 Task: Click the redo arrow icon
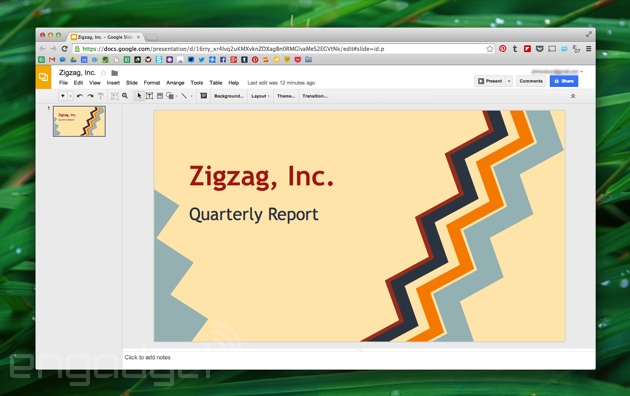coord(90,96)
